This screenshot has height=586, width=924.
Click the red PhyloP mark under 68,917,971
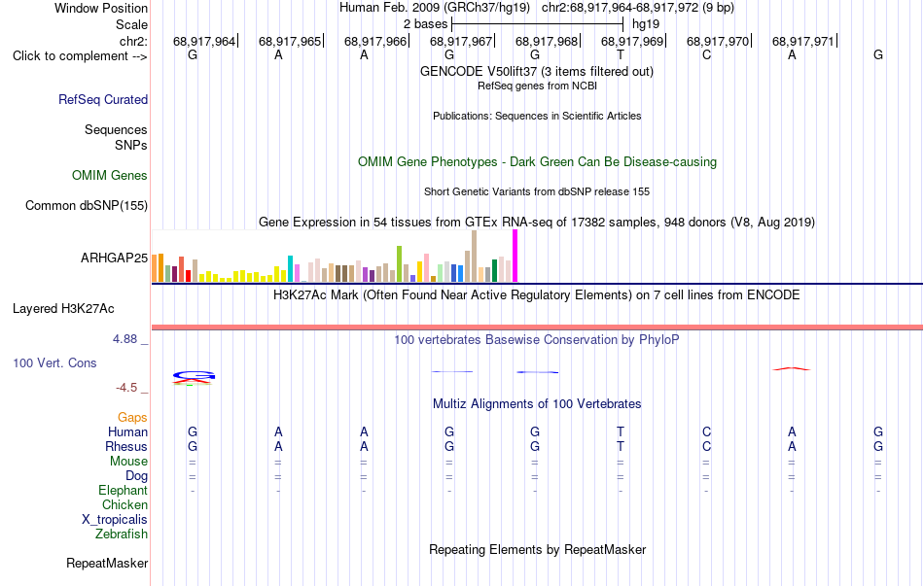[792, 368]
